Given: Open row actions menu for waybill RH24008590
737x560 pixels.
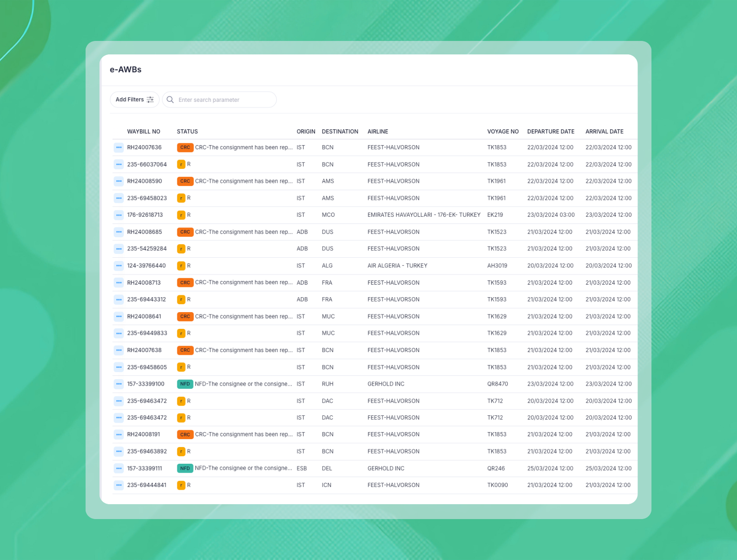Looking at the screenshot, I should coord(119,181).
